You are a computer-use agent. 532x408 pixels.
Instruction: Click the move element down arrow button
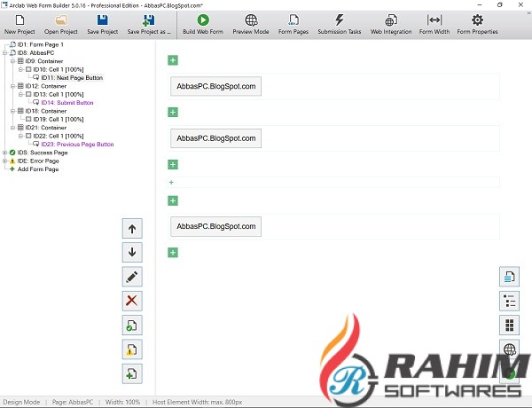pos(132,253)
